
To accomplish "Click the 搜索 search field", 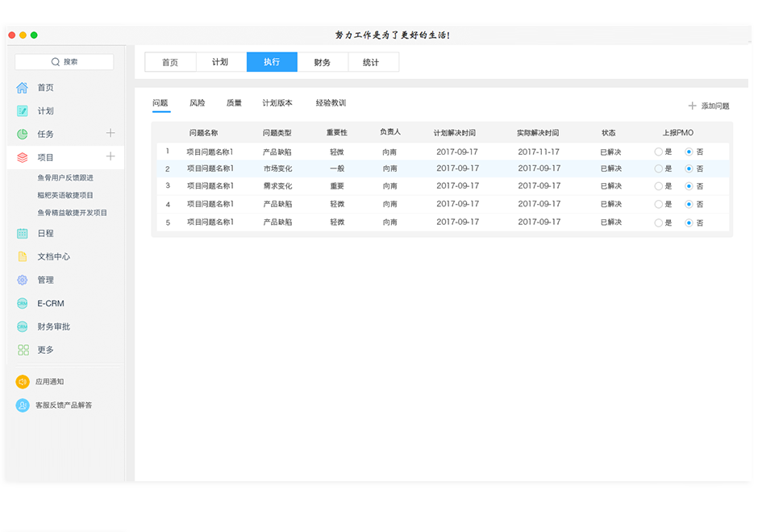I will tap(65, 62).
